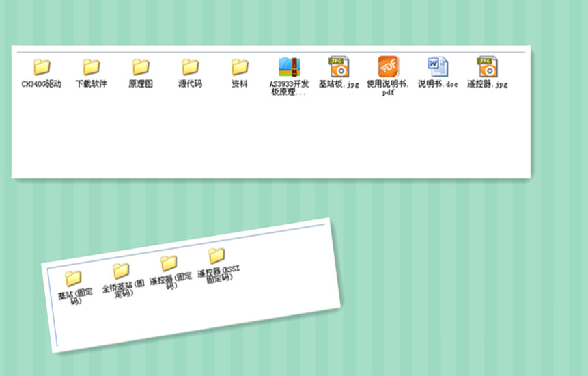The image size is (588, 376).
Task: Select the 遥控器.jpg image file icon
Action: (x=487, y=66)
